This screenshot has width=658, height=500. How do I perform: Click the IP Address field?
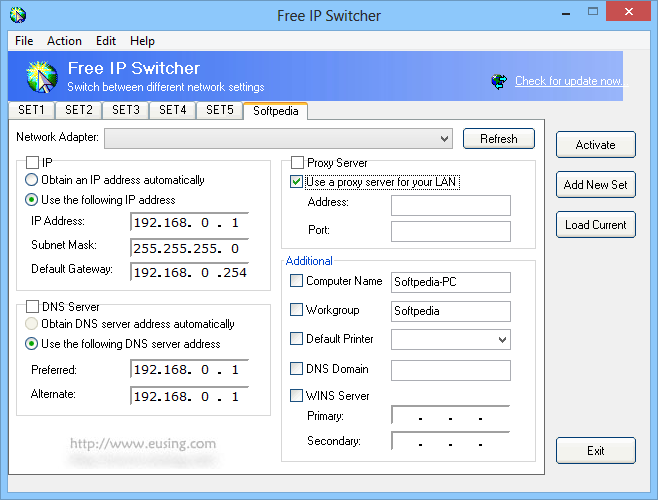tap(190, 222)
